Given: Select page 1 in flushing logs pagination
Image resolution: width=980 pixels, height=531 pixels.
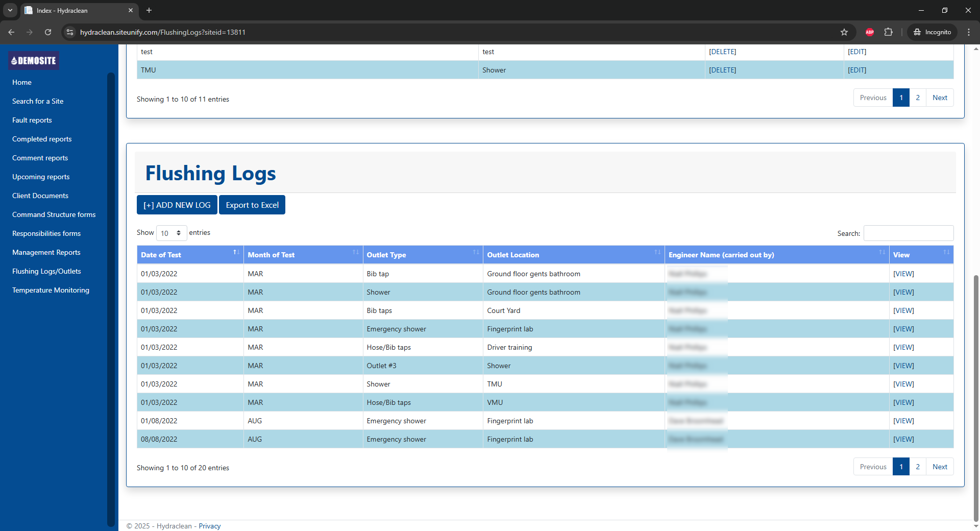Looking at the screenshot, I should [x=901, y=467].
